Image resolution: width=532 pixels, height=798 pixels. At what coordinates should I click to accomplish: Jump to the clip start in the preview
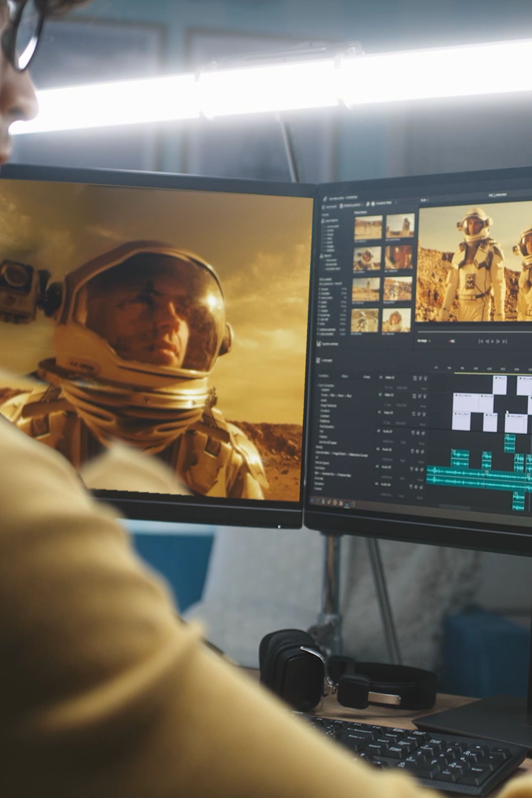pyautogui.click(x=481, y=341)
